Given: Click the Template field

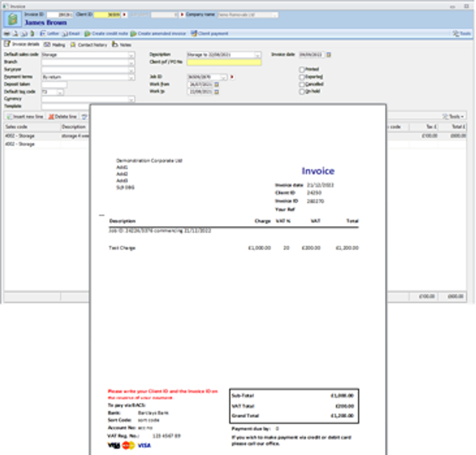Looking at the screenshot, I should (65, 106).
